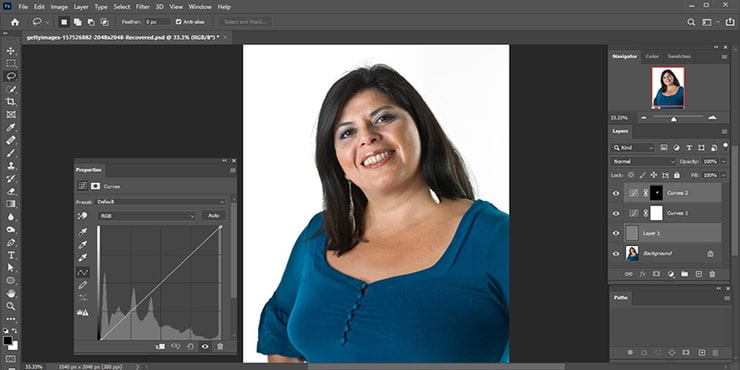Hide the Curves 2 layer
740x370 pixels.
pos(616,193)
